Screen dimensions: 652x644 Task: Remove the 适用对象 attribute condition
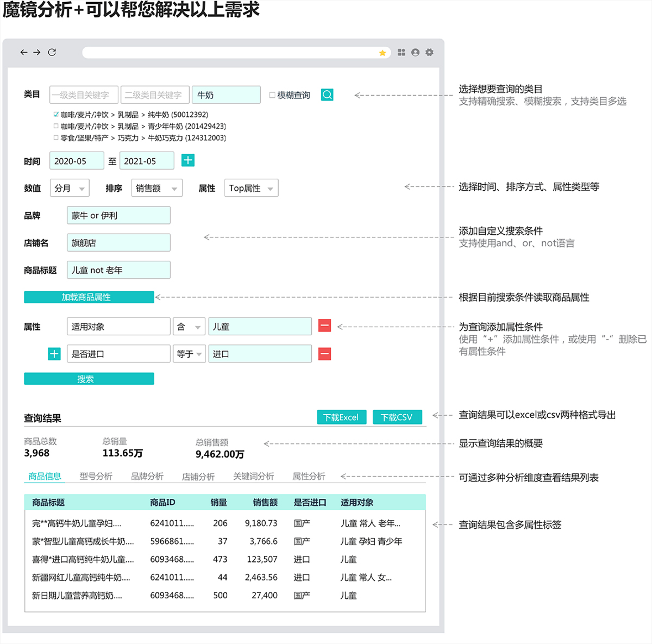click(x=324, y=326)
